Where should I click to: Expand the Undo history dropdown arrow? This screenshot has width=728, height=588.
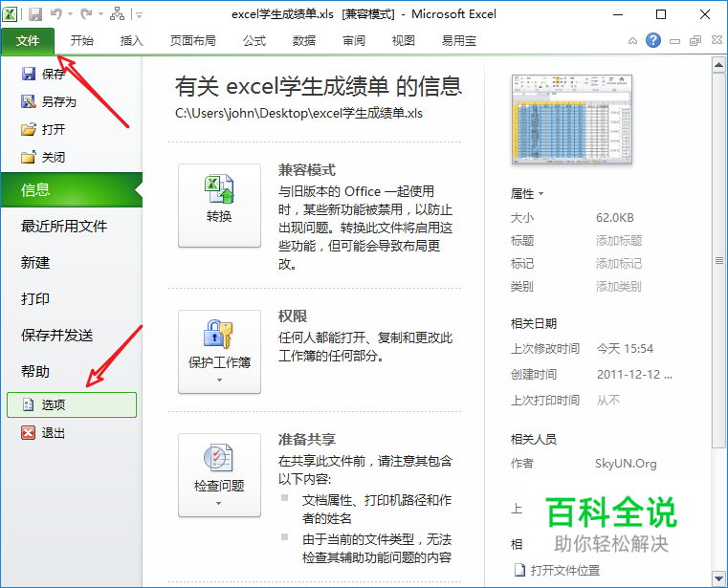[x=71, y=14]
